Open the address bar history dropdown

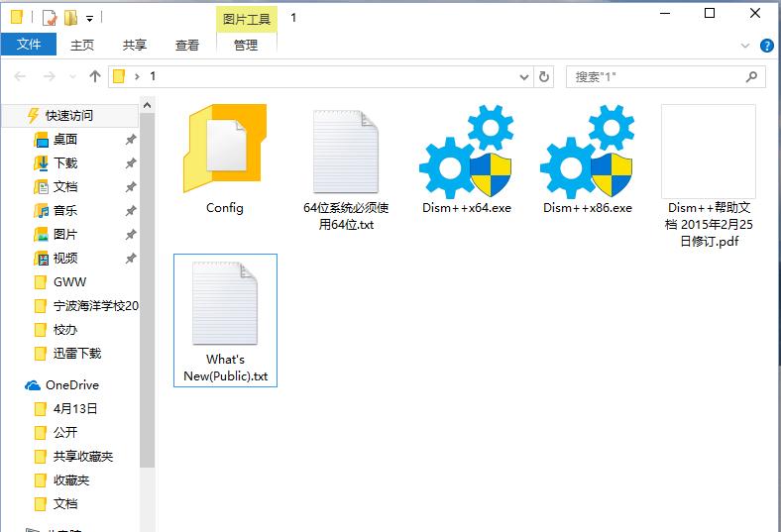pyautogui.click(x=524, y=77)
